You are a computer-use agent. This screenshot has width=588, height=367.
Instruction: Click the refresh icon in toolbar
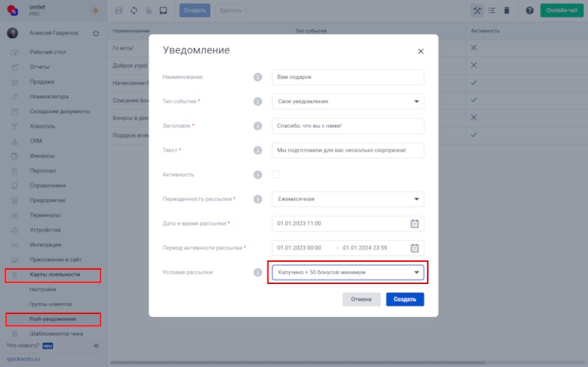133,11
